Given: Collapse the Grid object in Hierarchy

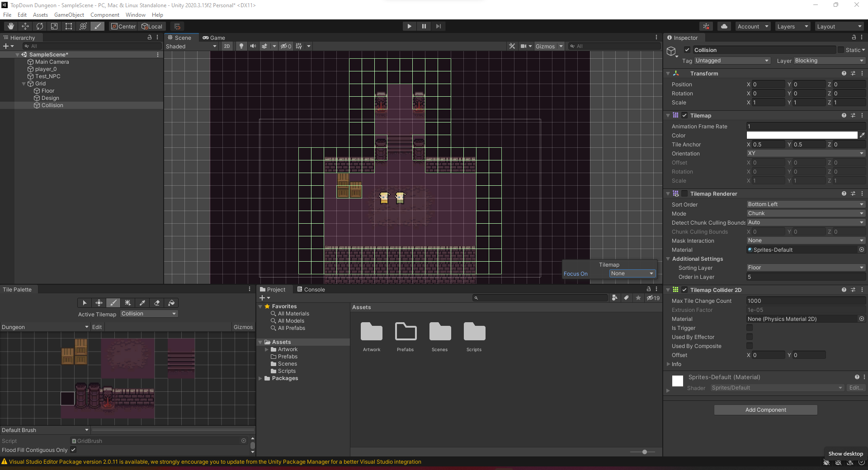Looking at the screenshot, I should (24, 84).
